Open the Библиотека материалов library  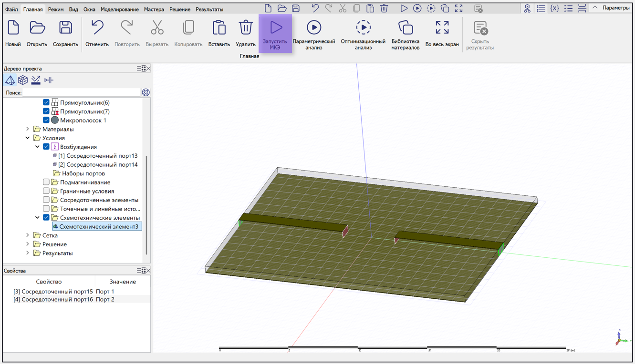point(405,33)
